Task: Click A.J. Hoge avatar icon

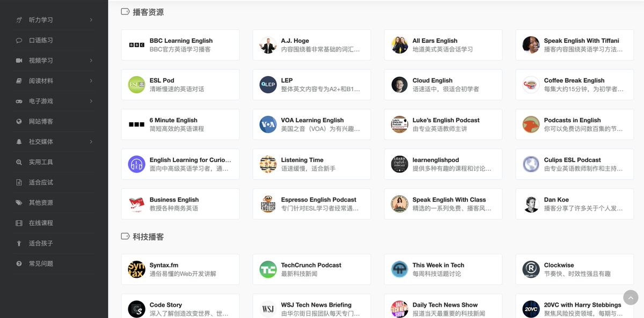Action: click(268, 45)
